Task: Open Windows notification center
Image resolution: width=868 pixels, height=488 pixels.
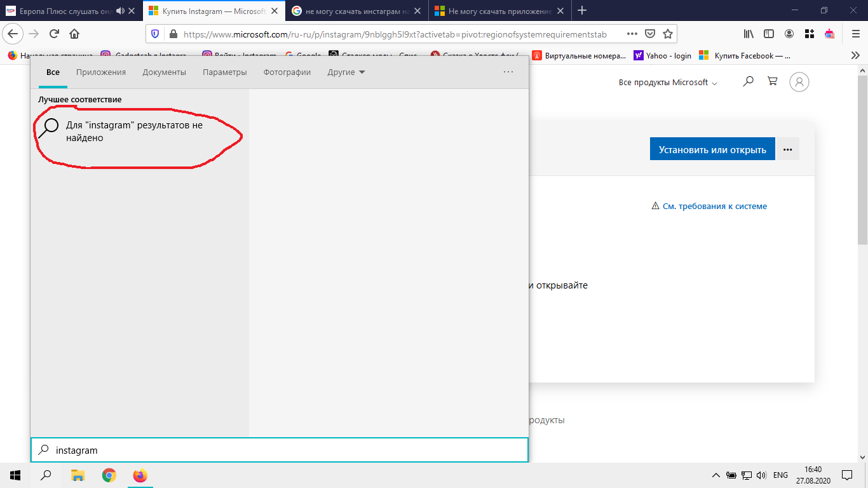Action: point(847,475)
